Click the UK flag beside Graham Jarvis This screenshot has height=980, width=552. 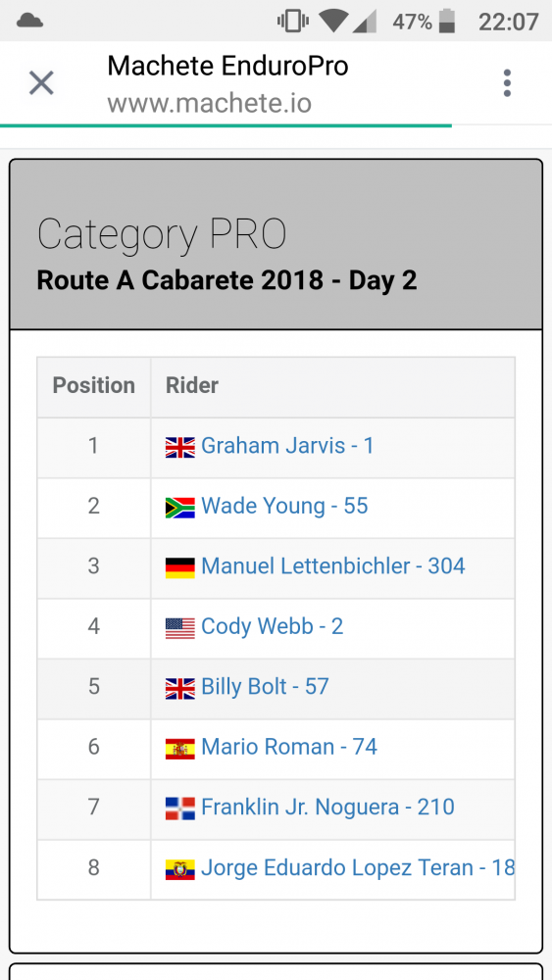[x=180, y=447]
